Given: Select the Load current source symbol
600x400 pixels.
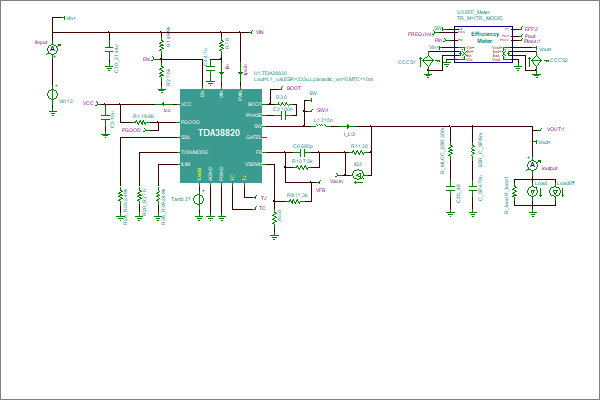Looking at the screenshot, I should (532, 191).
